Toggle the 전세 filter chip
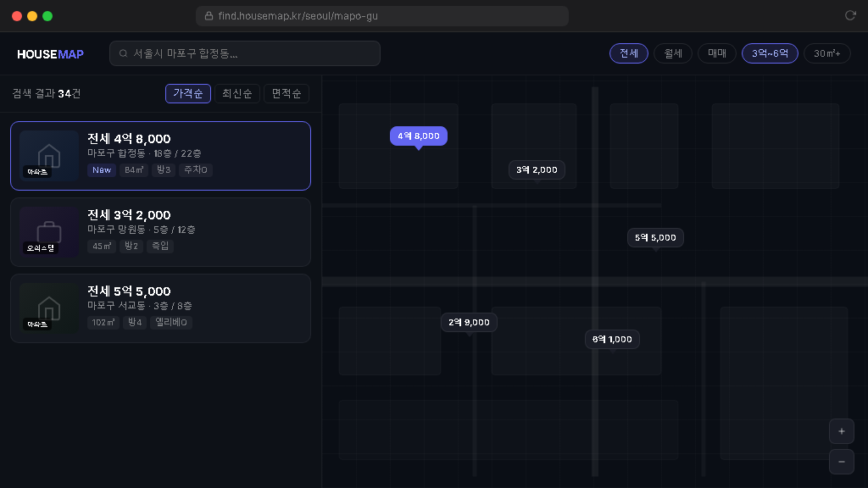 pyautogui.click(x=628, y=53)
